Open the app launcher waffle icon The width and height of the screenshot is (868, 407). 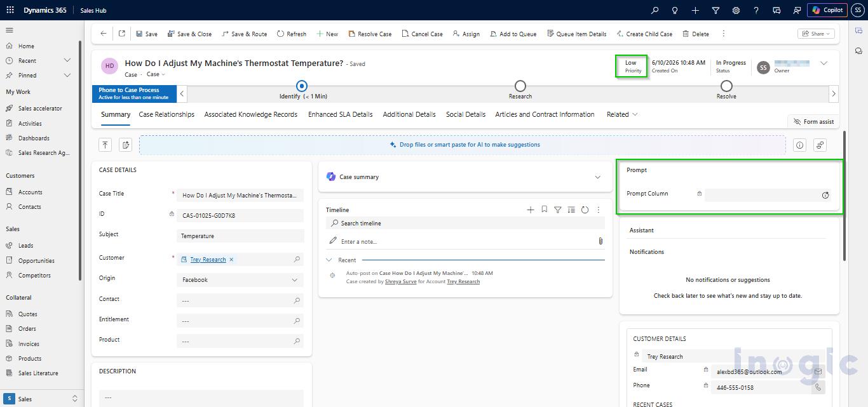tap(10, 10)
